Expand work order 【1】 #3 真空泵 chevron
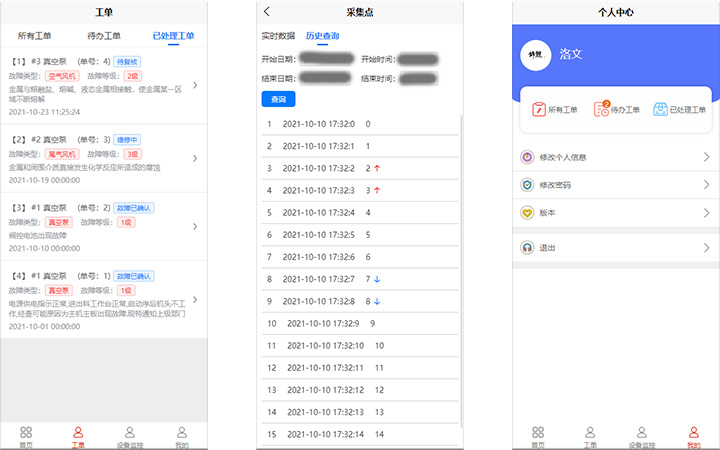Image resolution: width=720 pixels, height=450 pixels. 195,85
